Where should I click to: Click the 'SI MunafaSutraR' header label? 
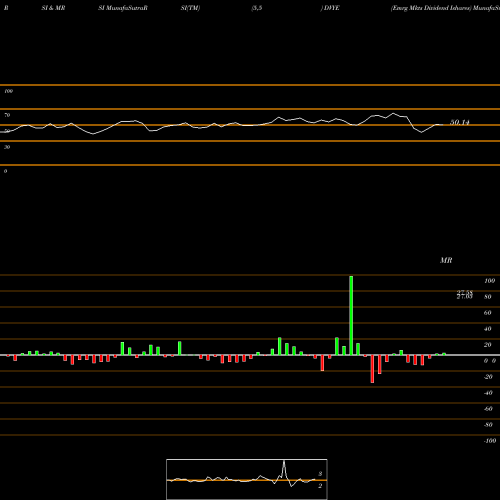(x=123, y=8)
